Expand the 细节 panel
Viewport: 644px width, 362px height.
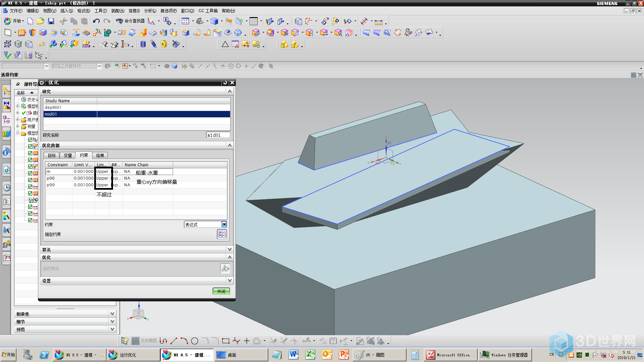coord(112,321)
